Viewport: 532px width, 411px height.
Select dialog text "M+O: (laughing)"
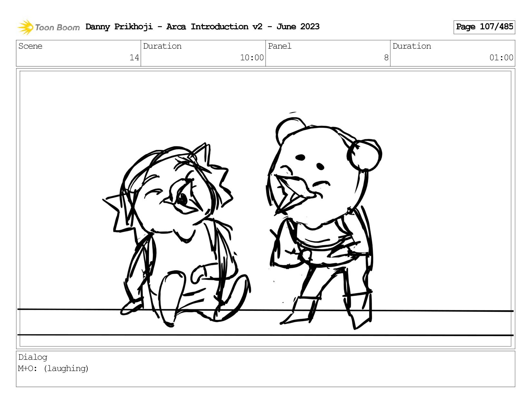53,368
